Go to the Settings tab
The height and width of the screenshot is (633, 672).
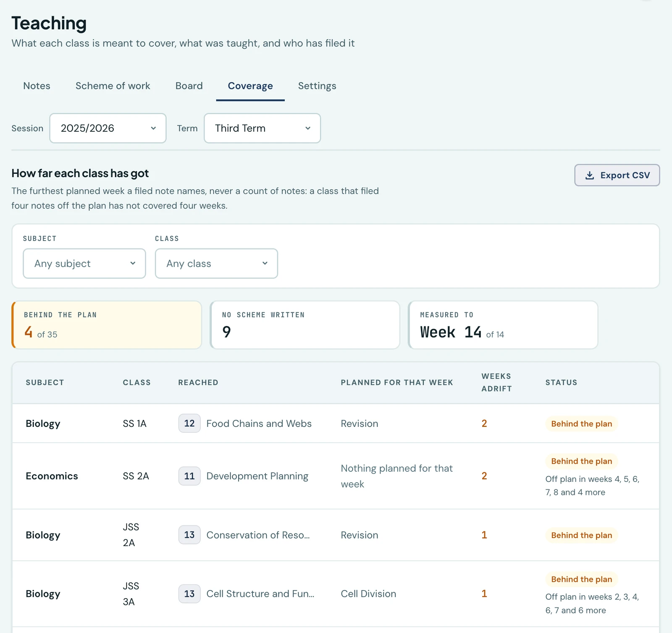pos(317,86)
